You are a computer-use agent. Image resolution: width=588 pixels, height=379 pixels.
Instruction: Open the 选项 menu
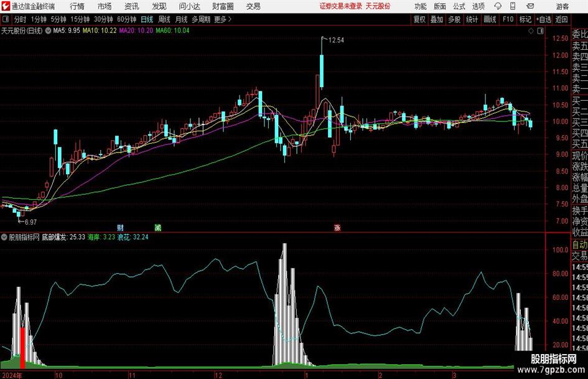(478, 6)
